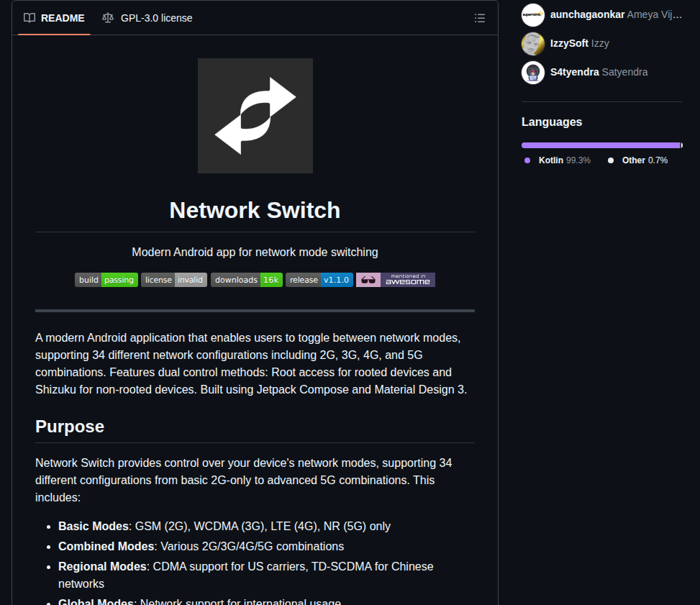Open the downloads 16k badge
Screen dimensions: 700x605
point(247,280)
